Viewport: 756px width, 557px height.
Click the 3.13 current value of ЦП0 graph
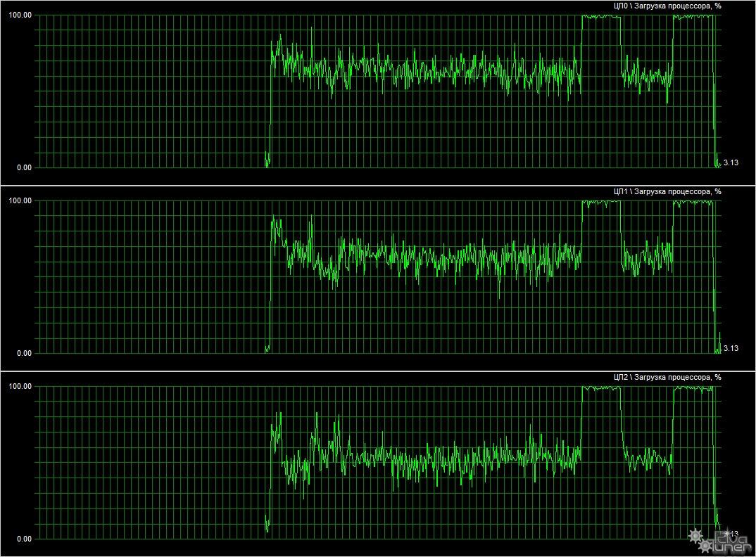tap(731, 162)
